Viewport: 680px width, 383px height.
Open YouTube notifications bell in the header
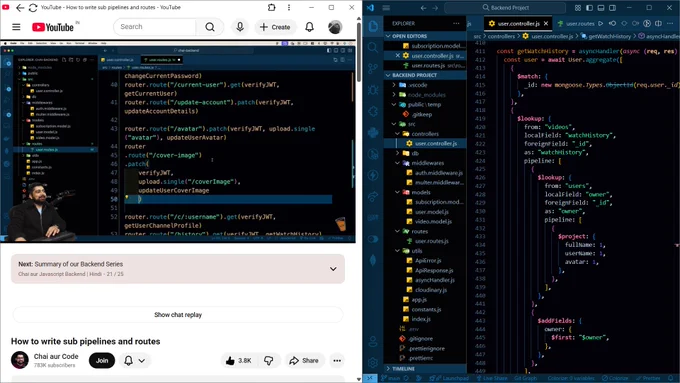pos(310,27)
